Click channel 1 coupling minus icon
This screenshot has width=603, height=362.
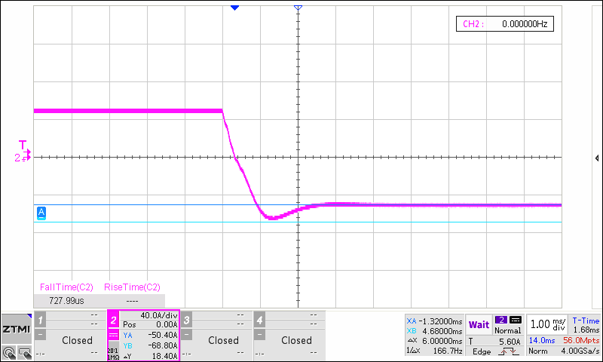(x=40, y=334)
